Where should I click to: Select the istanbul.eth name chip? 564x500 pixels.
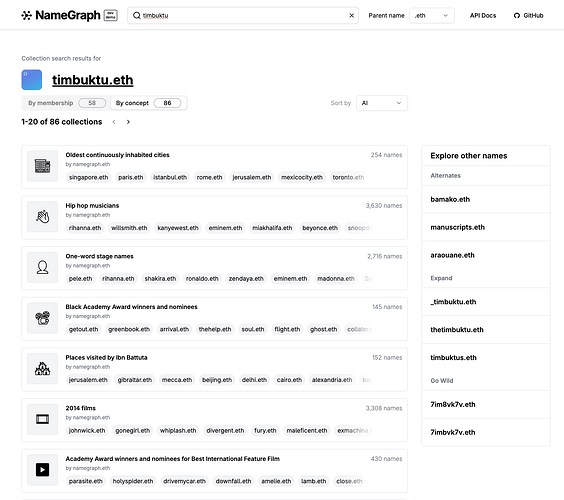[x=170, y=177]
